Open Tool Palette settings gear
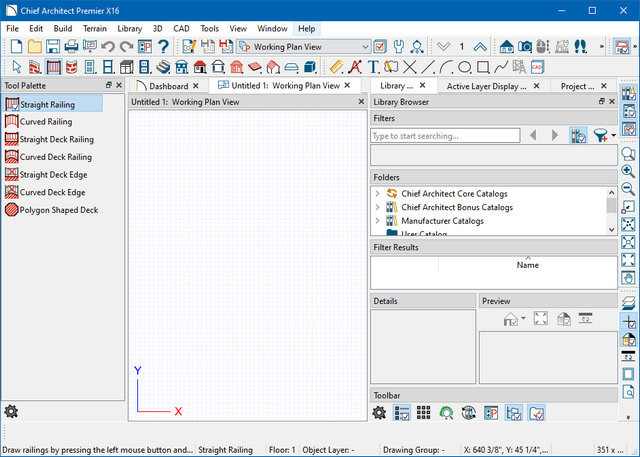 [x=11, y=411]
